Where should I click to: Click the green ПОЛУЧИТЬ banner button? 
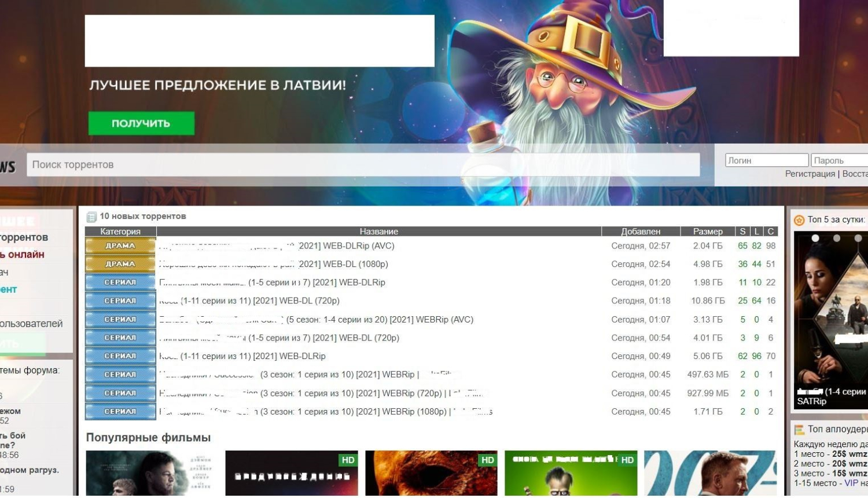pyautogui.click(x=141, y=123)
